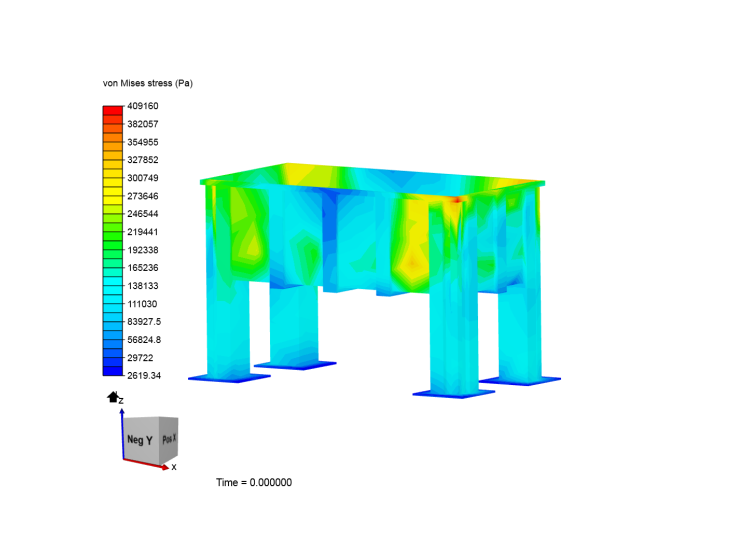This screenshot has height=560, width=747.
Task: Click the legend value 165236
Action: click(x=143, y=268)
